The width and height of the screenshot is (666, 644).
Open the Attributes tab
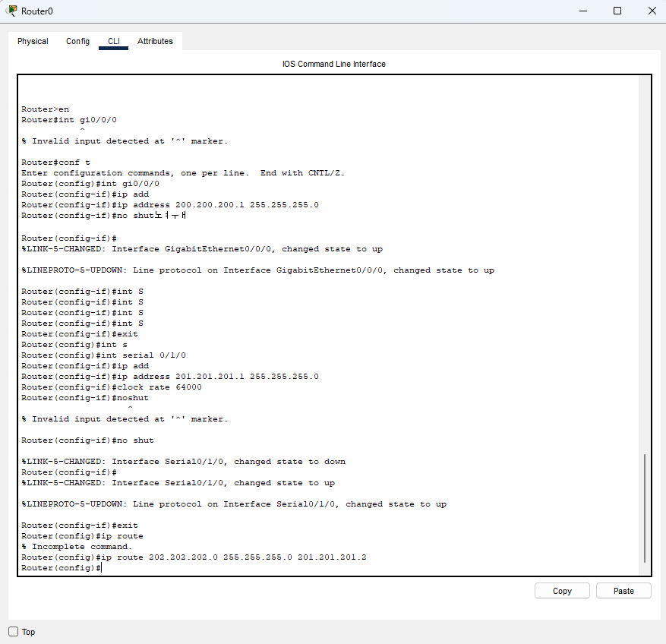point(155,41)
